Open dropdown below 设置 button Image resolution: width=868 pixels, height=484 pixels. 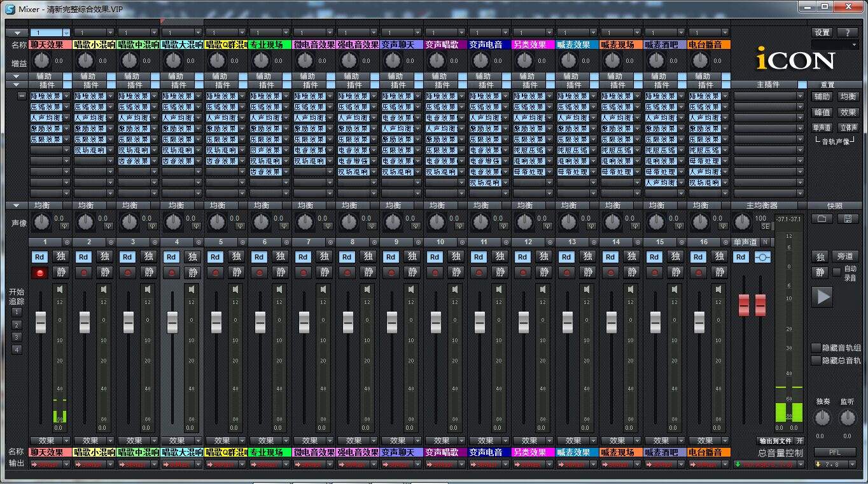(835, 45)
